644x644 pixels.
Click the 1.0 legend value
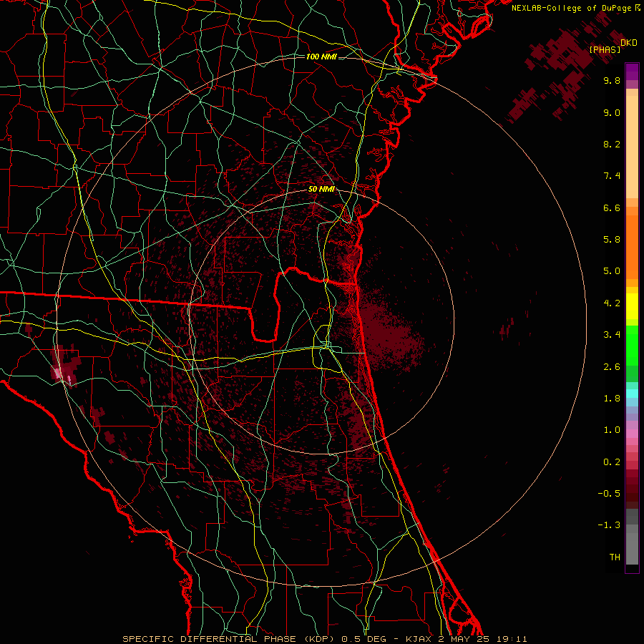(x=612, y=430)
